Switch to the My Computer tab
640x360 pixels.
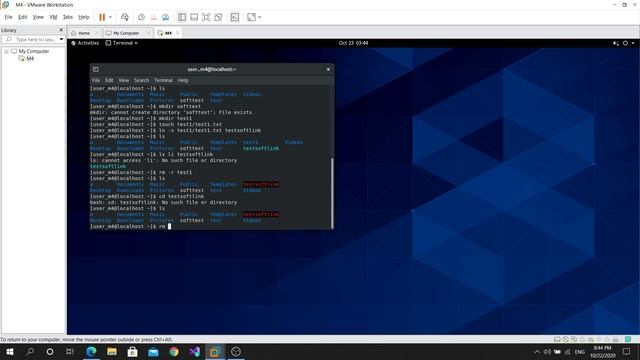tap(126, 33)
